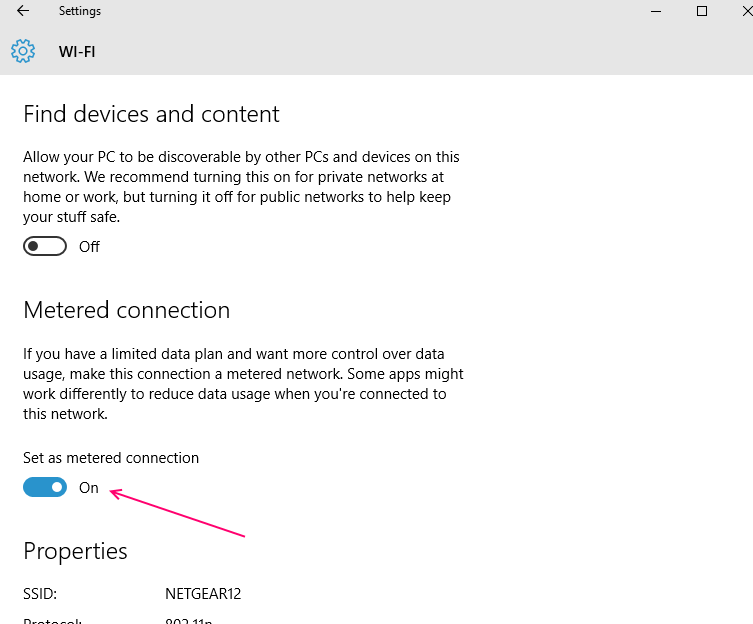This screenshot has height=624, width=753.
Task: Click the Off label beside discovery toggle
Action: (x=89, y=247)
